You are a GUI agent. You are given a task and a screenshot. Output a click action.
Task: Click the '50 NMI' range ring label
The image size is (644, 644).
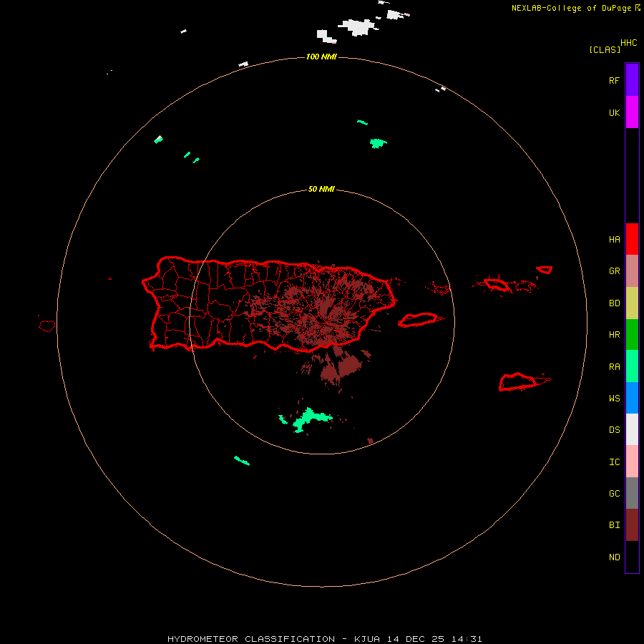321,189
